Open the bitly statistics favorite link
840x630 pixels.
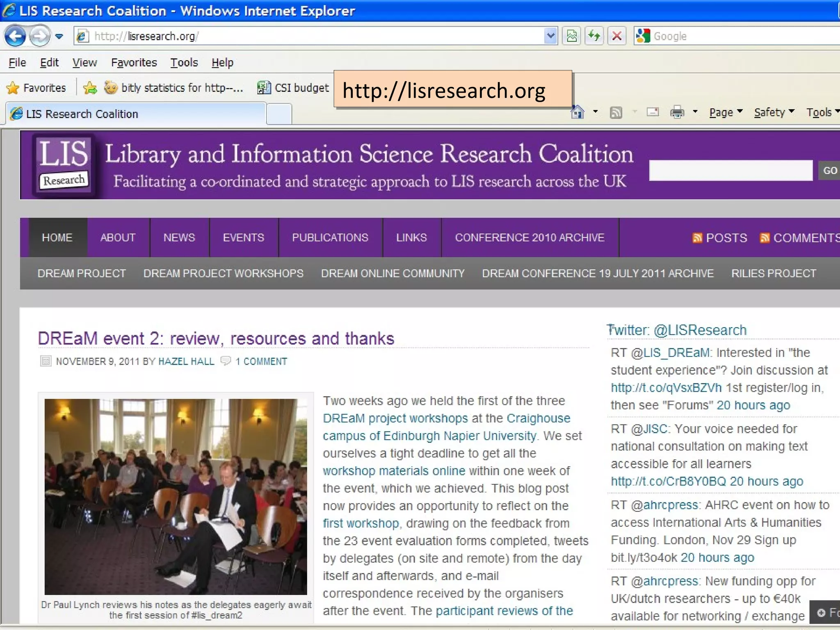tap(173, 88)
